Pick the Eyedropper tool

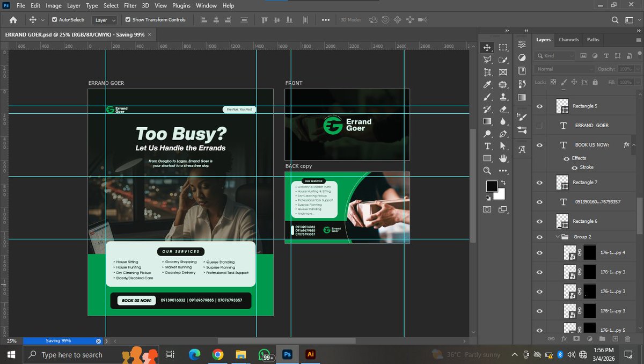pyautogui.click(x=487, y=84)
